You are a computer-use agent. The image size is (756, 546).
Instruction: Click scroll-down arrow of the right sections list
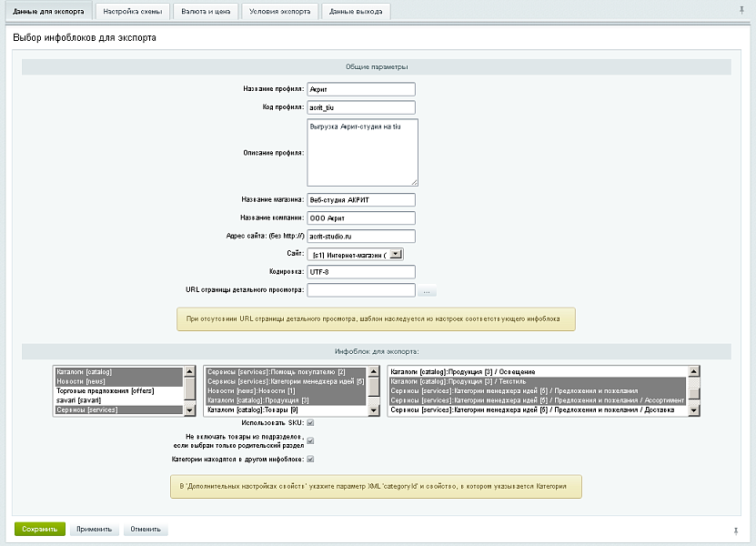coord(693,410)
